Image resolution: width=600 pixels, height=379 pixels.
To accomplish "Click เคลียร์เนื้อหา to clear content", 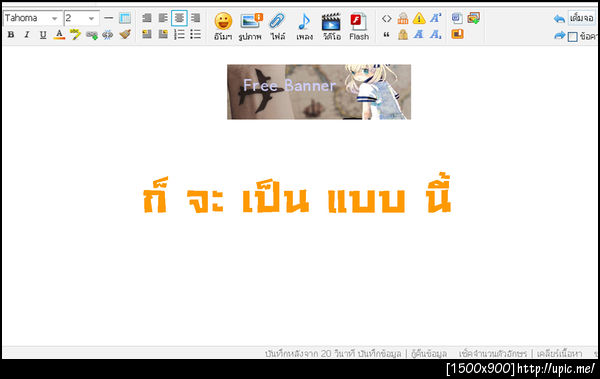I will coord(559,353).
